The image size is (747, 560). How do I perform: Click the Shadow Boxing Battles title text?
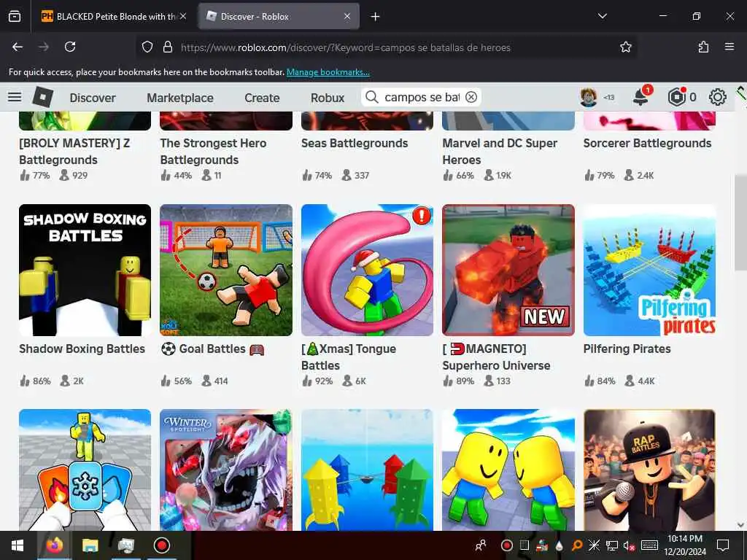pos(82,349)
